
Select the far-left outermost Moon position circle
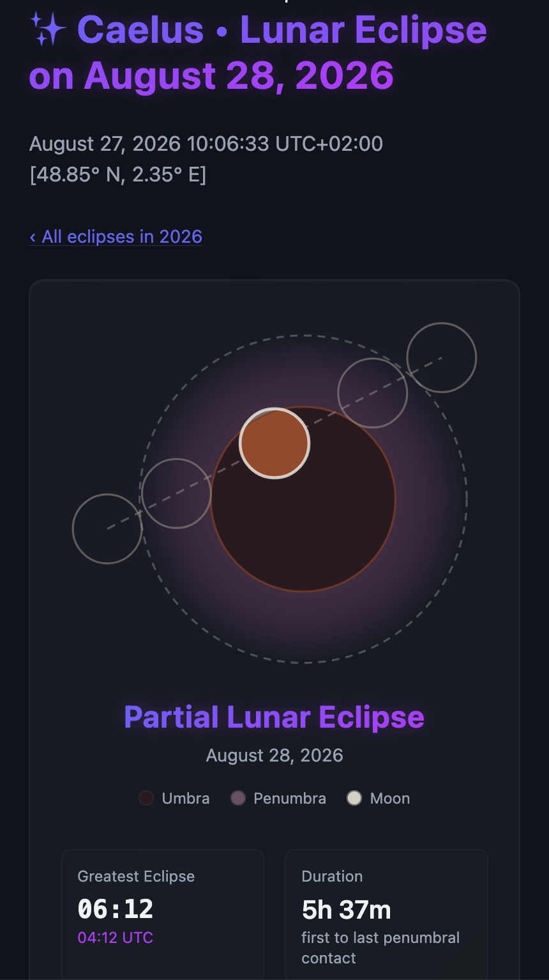pos(107,528)
